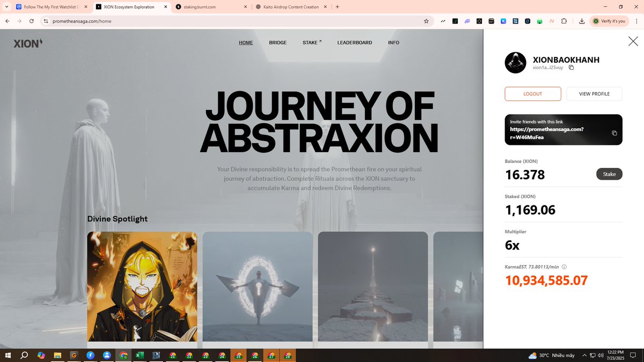Switch to the staking.burnt.com tab
Image resolution: width=644 pixels, height=362 pixels.
point(212,7)
